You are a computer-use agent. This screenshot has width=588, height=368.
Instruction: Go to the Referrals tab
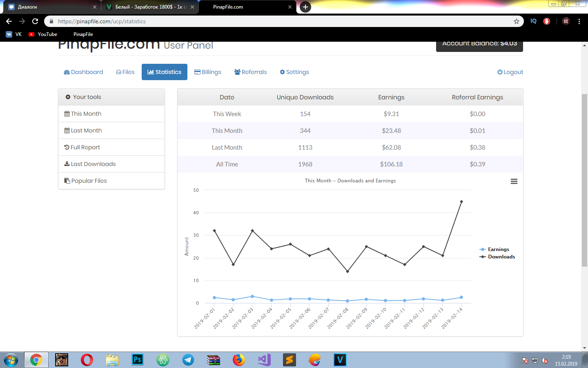250,72
